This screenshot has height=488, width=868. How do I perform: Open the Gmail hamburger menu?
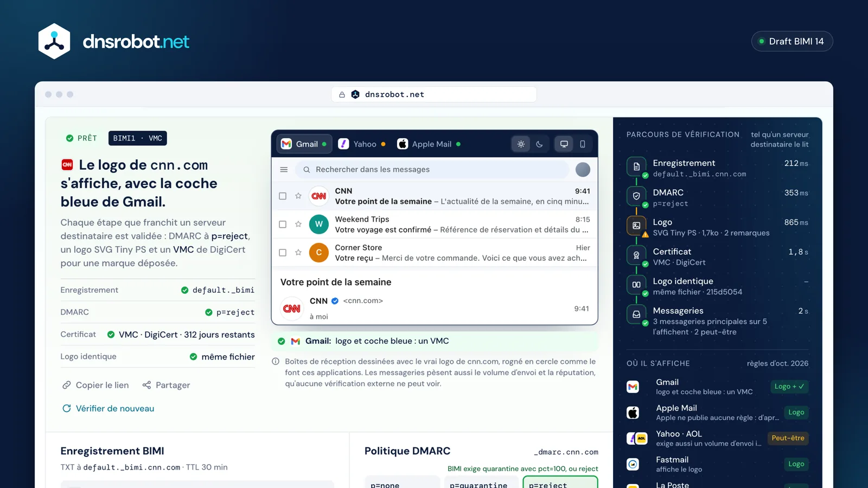[284, 170]
